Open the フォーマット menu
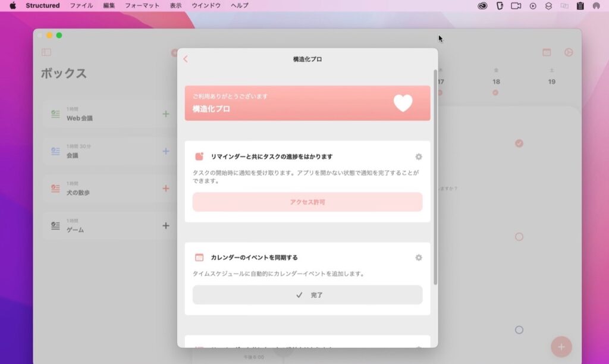This screenshot has height=364, width=609. click(x=142, y=5)
